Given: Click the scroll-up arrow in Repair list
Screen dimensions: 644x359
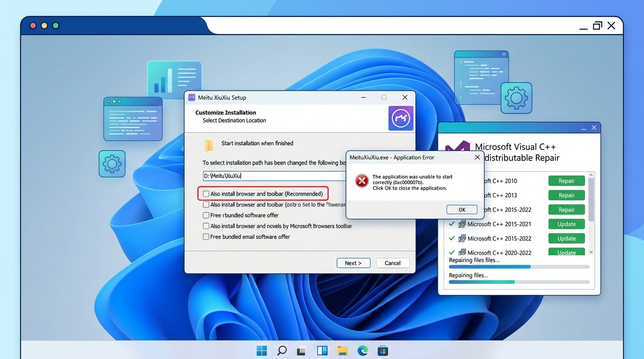Looking at the screenshot, I should coord(591,175).
